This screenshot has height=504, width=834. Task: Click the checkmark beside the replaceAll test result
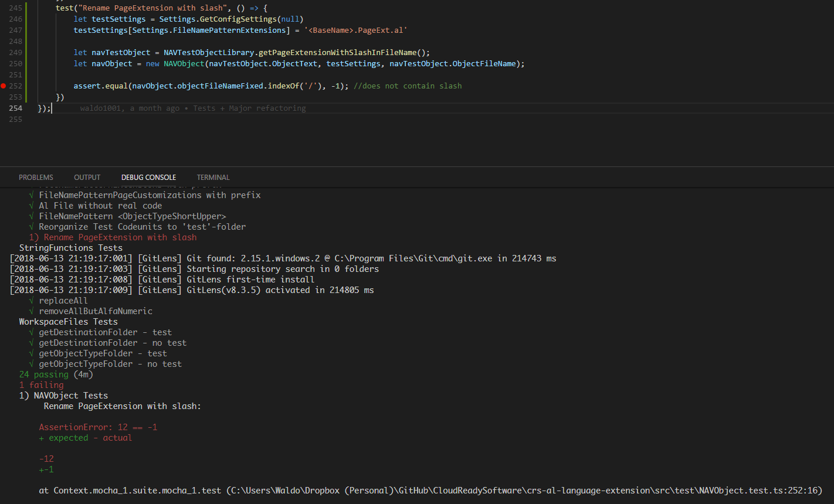(x=30, y=300)
